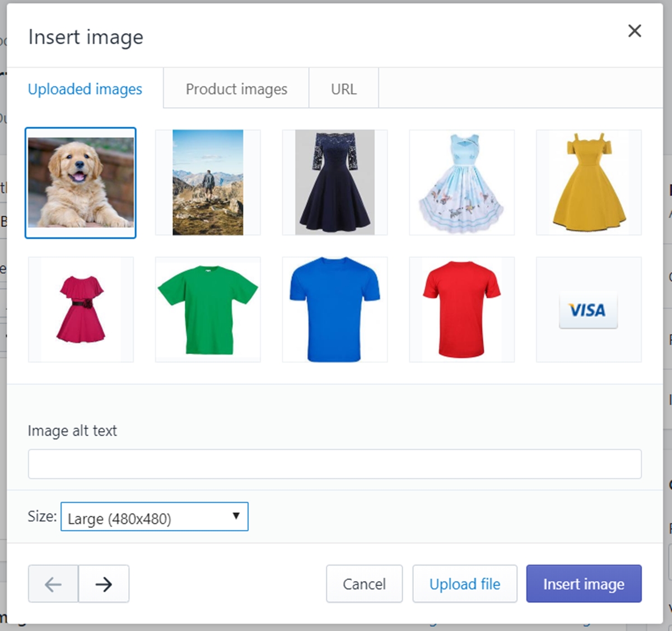
Task: Open the Size dropdown
Action: (155, 517)
